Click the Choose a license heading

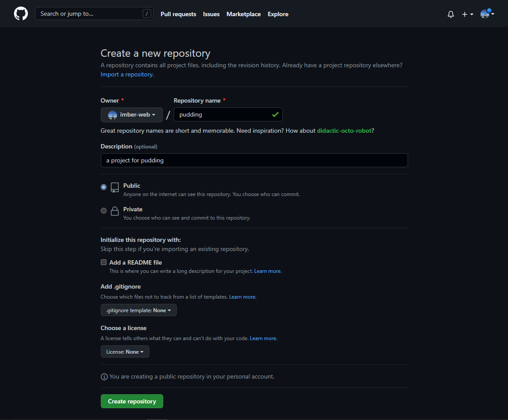pyautogui.click(x=124, y=328)
